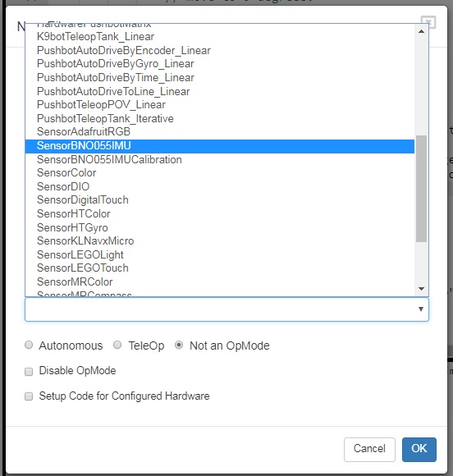Image resolution: width=453 pixels, height=476 pixels.
Task: Choose the Not an OpMode option
Action: (x=179, y=345)
